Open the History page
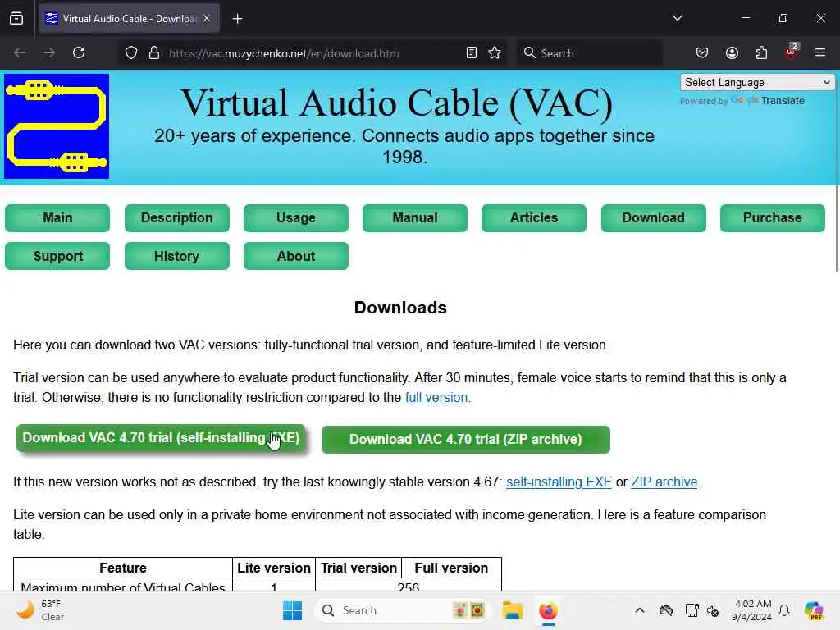 pos(177,256)
